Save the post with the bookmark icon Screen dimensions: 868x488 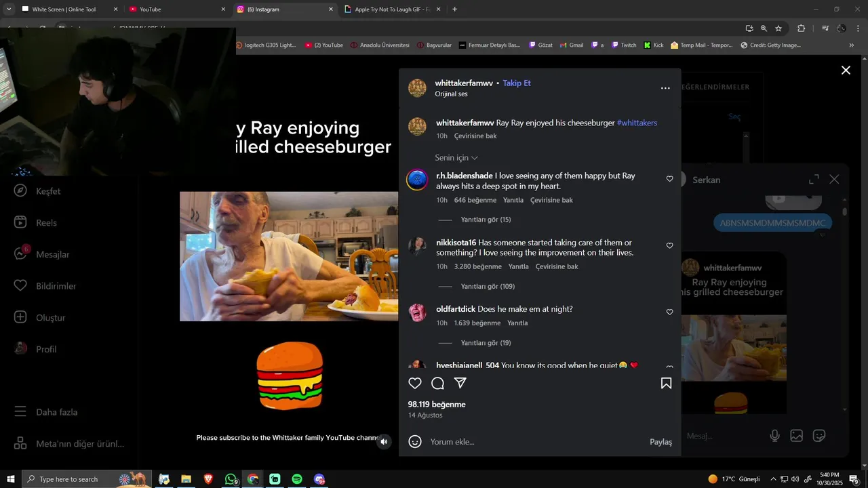click(x=667, y=384)
